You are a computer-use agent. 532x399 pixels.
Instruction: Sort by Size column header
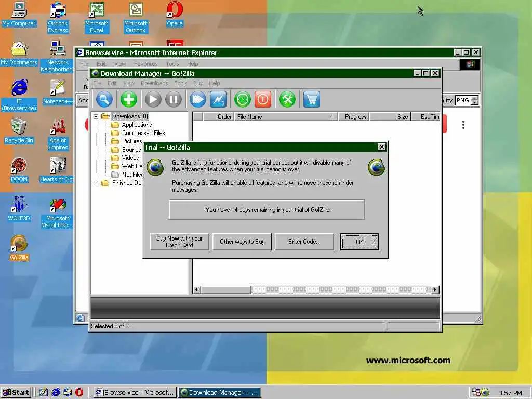[390, 117]
